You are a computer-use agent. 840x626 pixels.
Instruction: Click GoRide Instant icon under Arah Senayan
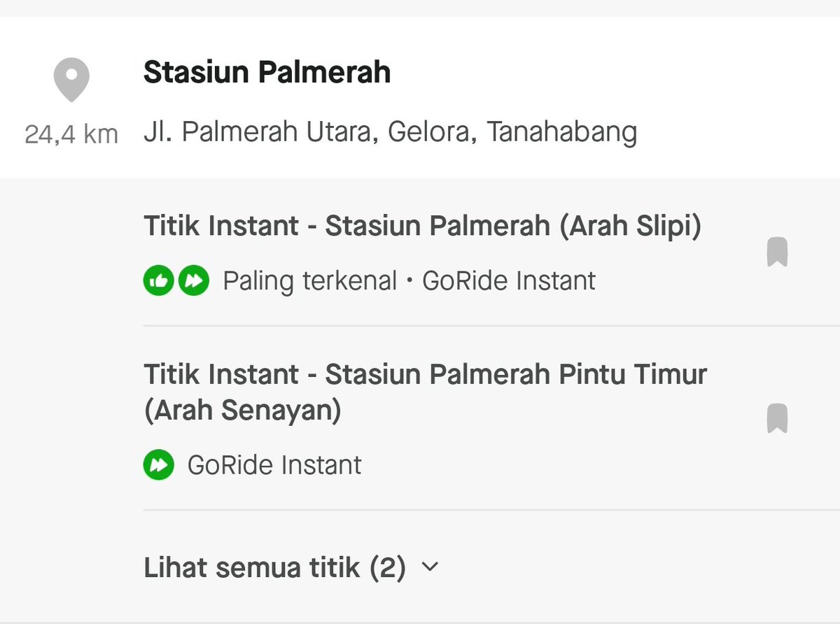158,465
